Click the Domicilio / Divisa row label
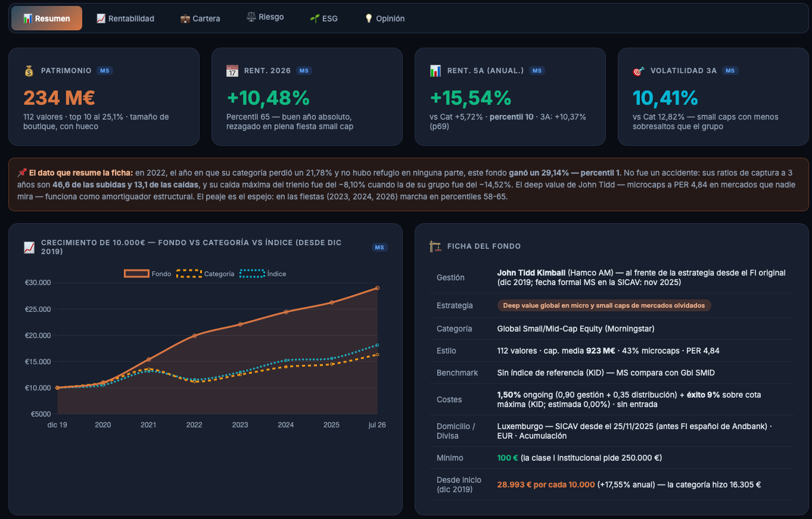 point(456,431)
